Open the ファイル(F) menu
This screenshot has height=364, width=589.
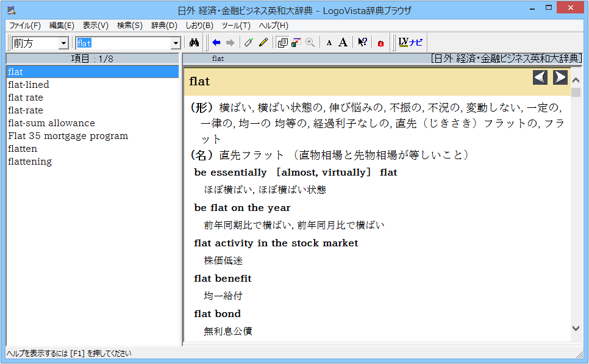[x=24, y=26]
